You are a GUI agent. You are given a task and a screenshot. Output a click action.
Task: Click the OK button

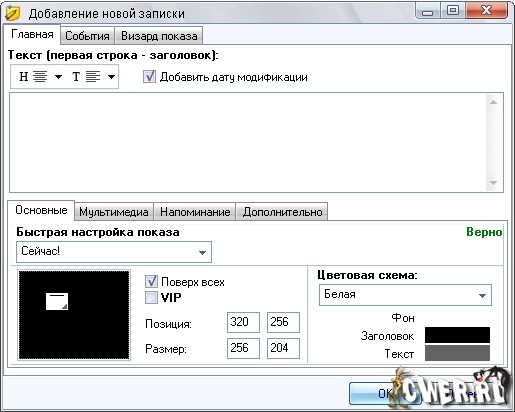(x=385, y=394)
